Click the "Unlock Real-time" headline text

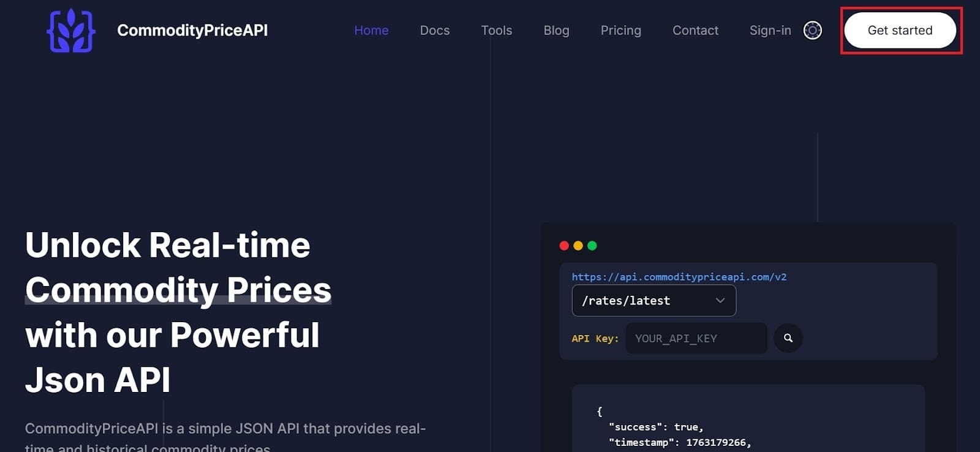[168, 245]
